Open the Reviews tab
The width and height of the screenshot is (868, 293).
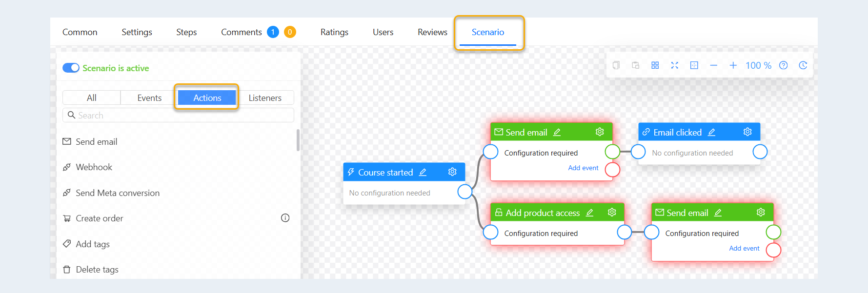pyautogui.click(x=432, y=32)
